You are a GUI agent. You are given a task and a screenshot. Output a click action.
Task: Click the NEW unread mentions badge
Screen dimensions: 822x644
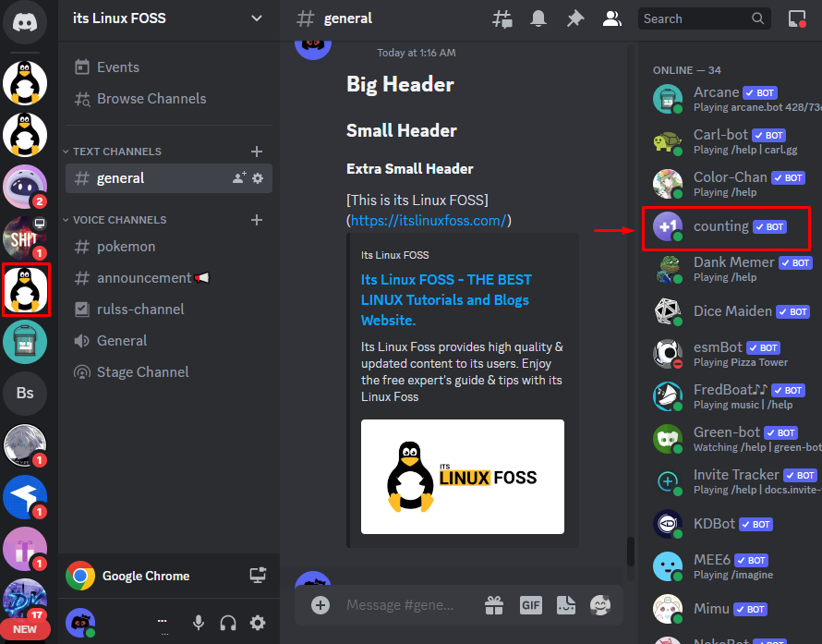pyautogui.click(x=25, y=629)
